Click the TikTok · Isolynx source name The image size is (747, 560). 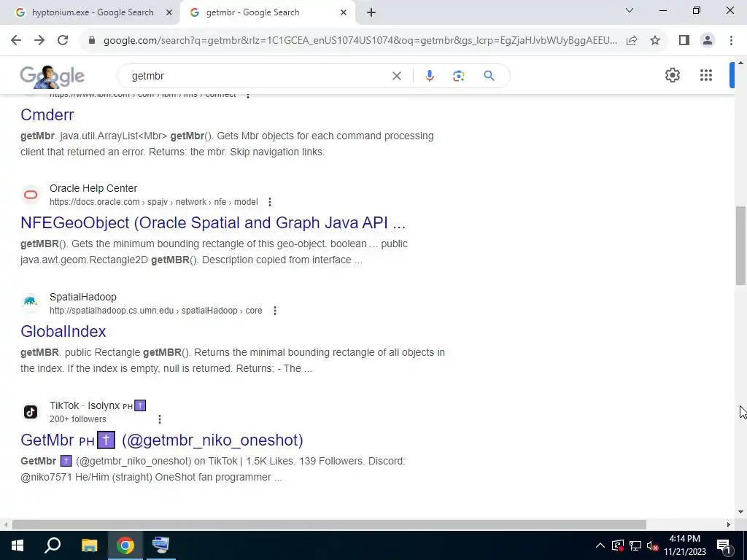click(98, 405)
